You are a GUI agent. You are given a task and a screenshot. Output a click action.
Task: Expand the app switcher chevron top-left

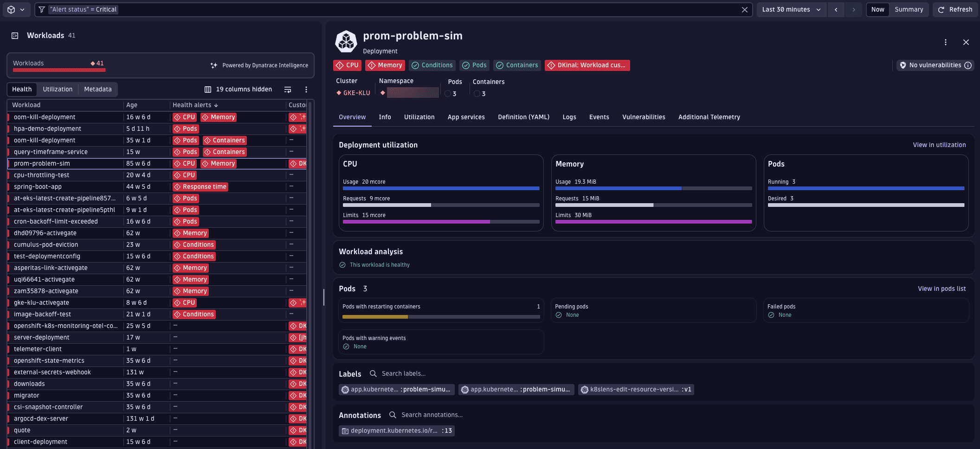23,9
